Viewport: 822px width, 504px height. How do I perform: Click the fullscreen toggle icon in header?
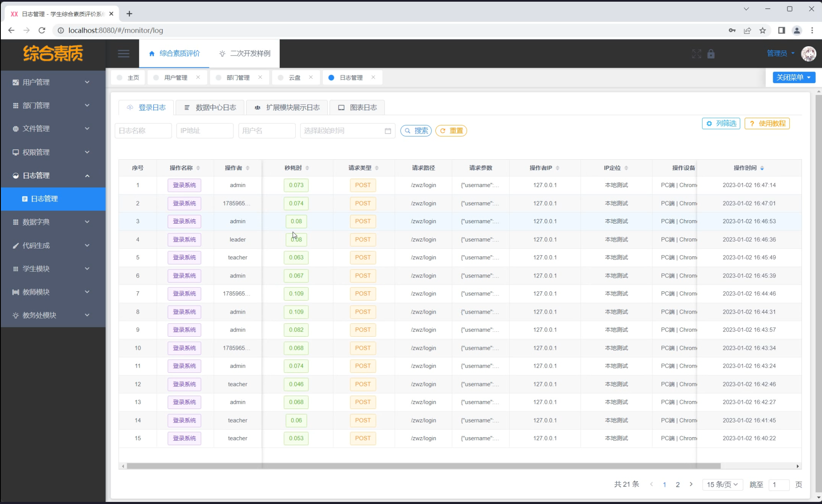[x=697, y=54]
